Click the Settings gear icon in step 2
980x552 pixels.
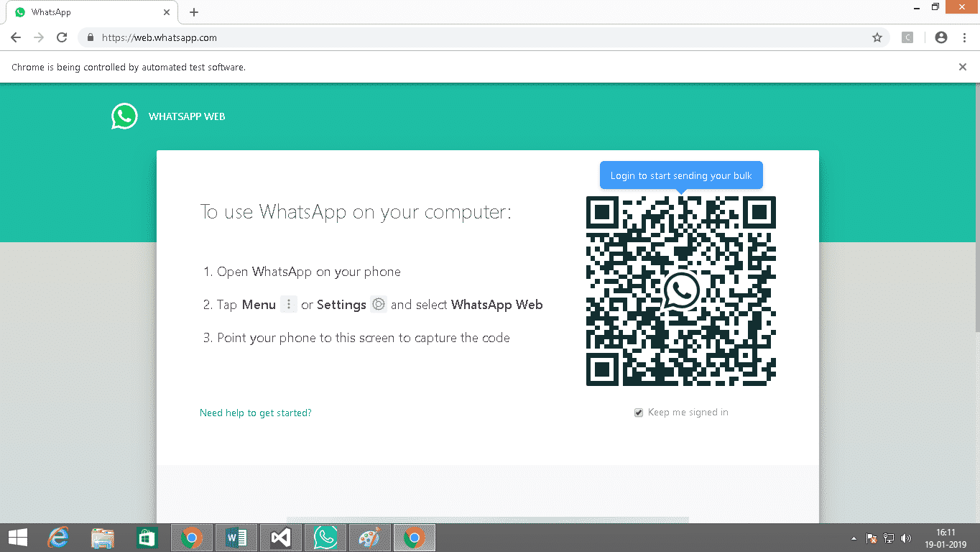379,304
